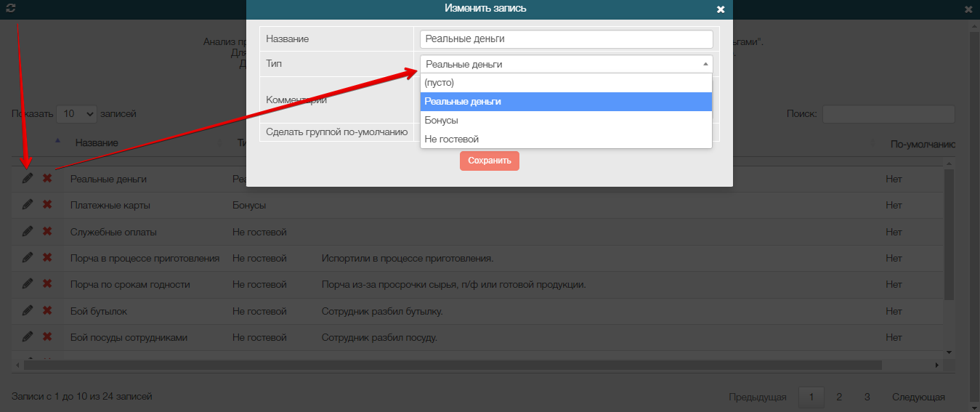Click the Записи с 1 до 10 из 24 записей text
Screen dimensions: 980x412
[x=82, y=396]
